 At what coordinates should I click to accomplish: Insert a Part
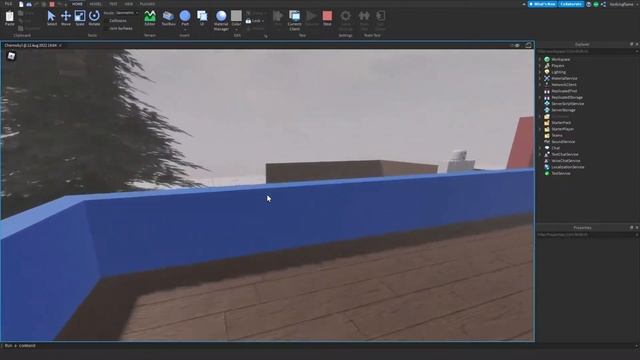(185, 16)
